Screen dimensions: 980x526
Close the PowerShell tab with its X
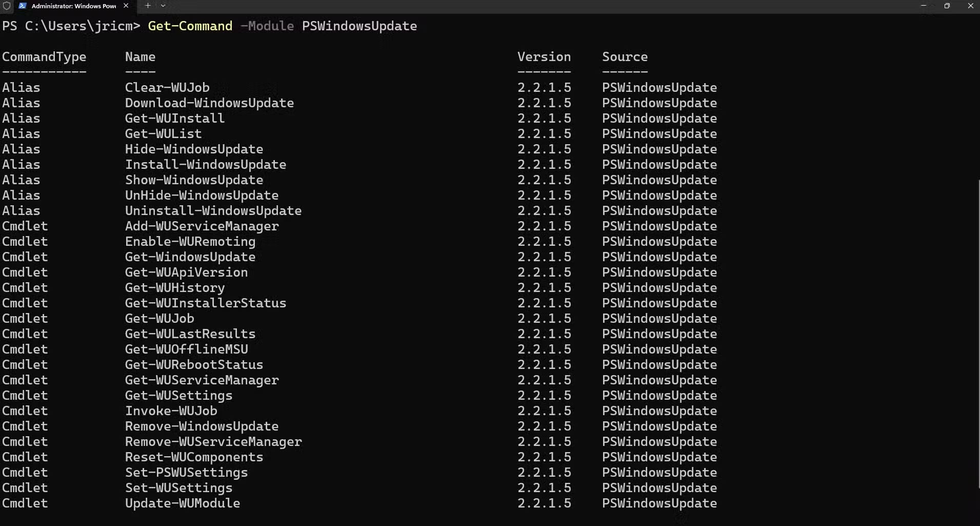point(126,6)
